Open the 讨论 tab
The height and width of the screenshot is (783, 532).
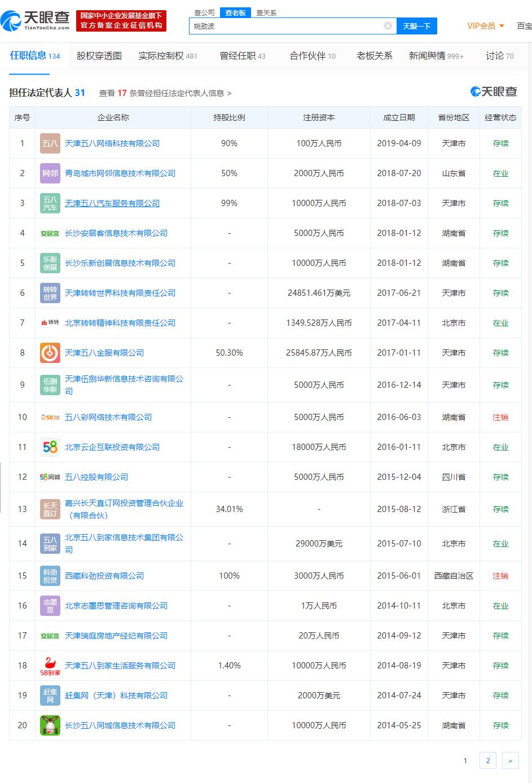[500, 56]
